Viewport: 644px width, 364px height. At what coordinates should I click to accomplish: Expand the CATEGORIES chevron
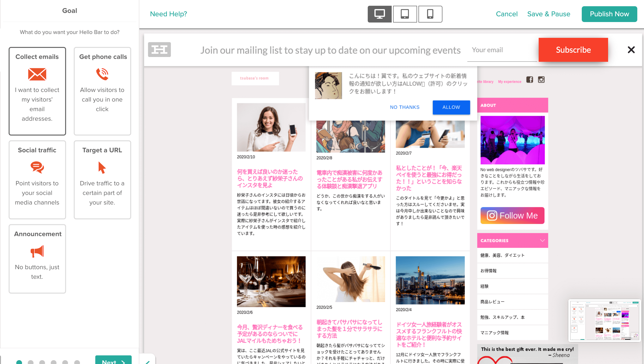[x=542, y=240]
